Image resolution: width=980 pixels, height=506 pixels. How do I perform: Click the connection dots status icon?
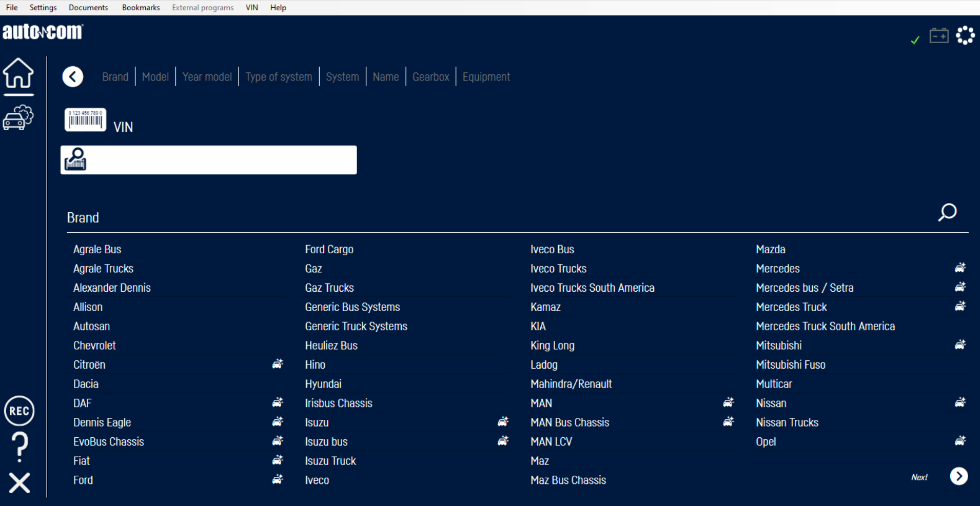[x=965, y=35]
